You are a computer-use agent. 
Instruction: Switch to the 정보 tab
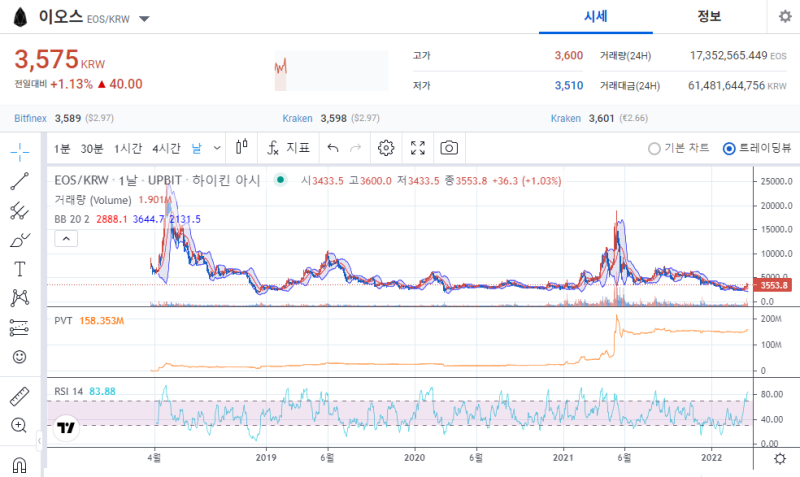coord(709,17)
